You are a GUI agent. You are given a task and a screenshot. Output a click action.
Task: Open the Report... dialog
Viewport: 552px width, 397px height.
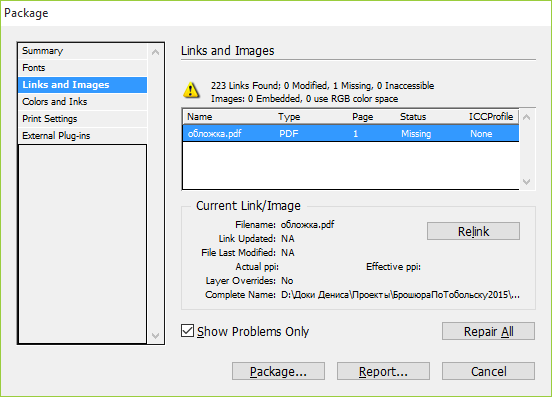tap(383, 371)
